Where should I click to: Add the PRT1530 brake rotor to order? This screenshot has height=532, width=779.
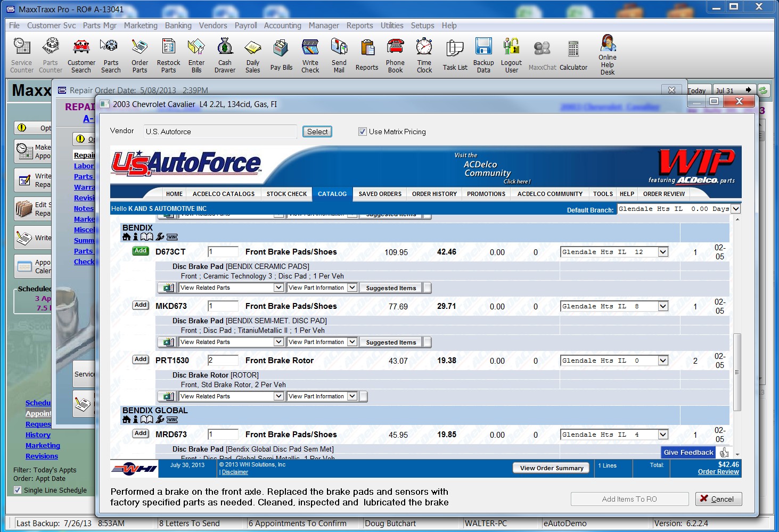[141, 359]
